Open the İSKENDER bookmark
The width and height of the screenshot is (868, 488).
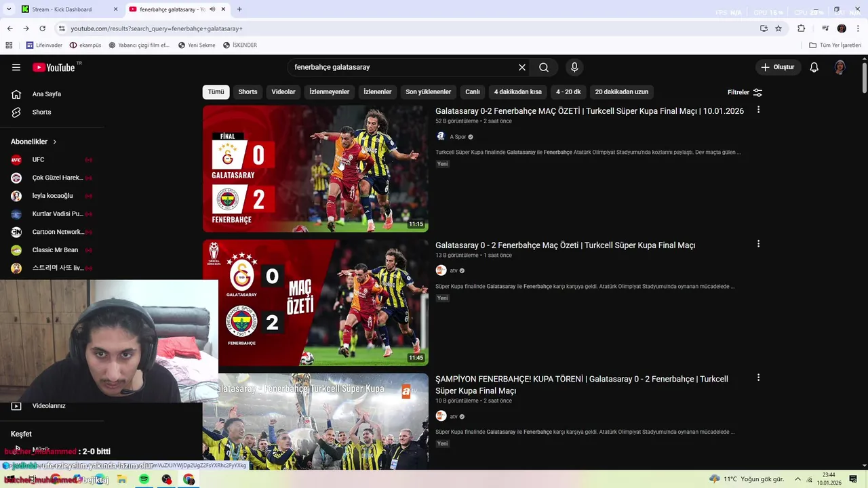point(240,45)
